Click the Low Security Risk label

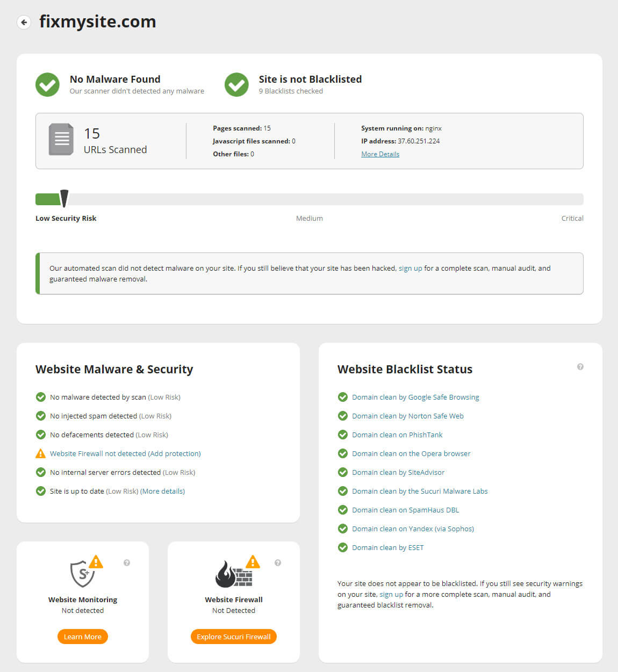click(x=66, y=218)
